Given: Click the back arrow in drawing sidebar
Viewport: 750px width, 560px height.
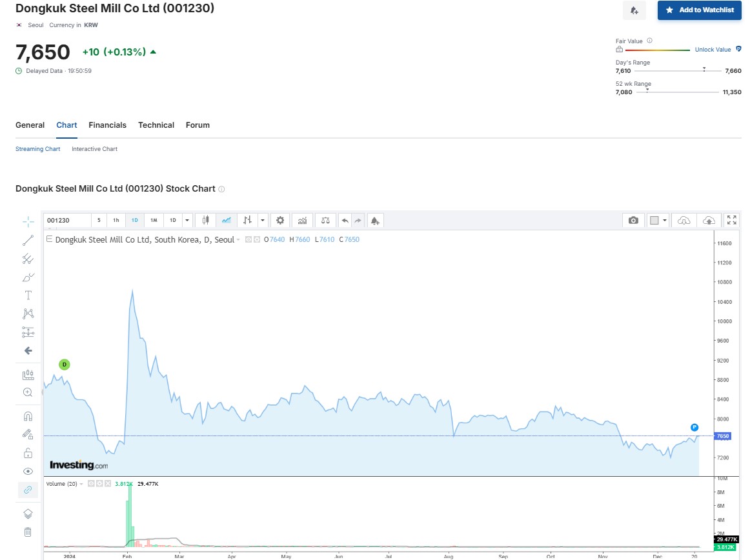Looking at the screenshot, I should [x=28, y=350].
